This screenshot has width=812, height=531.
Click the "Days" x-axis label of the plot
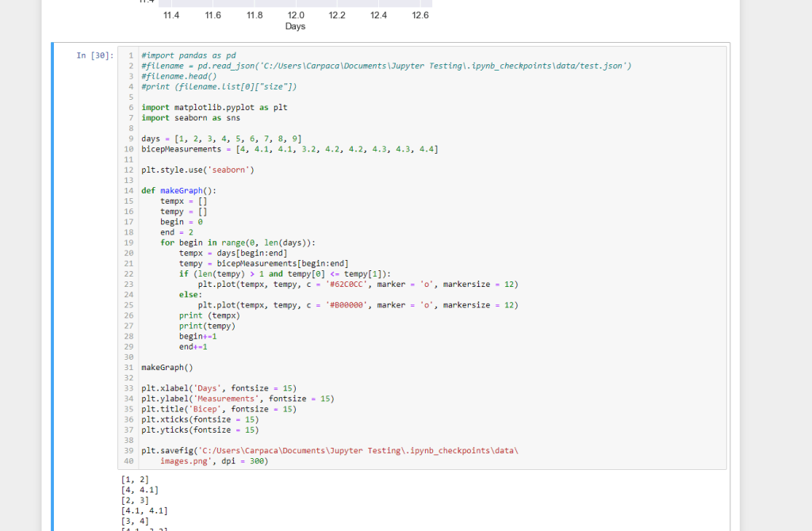pyautogui.click(x=295, y=27)
